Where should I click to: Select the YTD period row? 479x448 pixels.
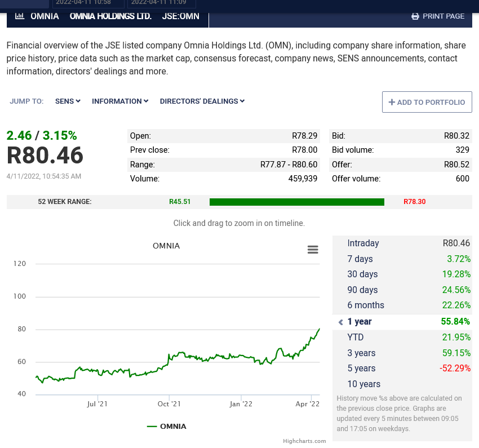tap(402, 337)
